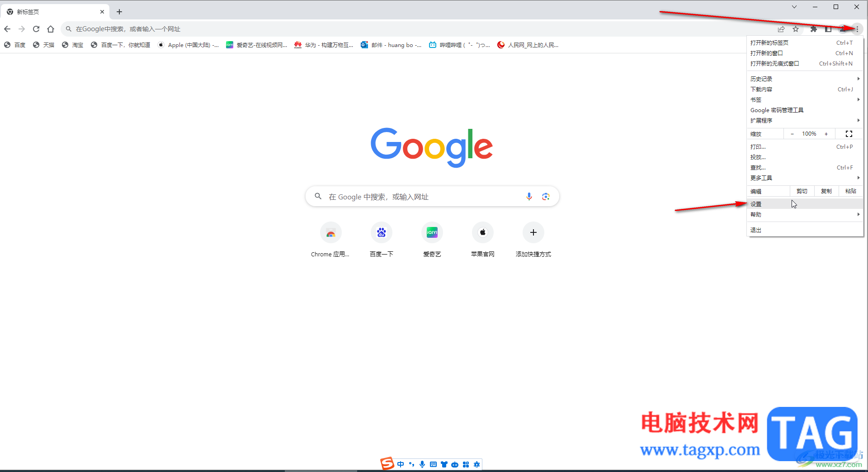The image size is (868, 472).
Task: Toggle Sogou Chinese punctuation mode
Action: (x=411, y=464)
